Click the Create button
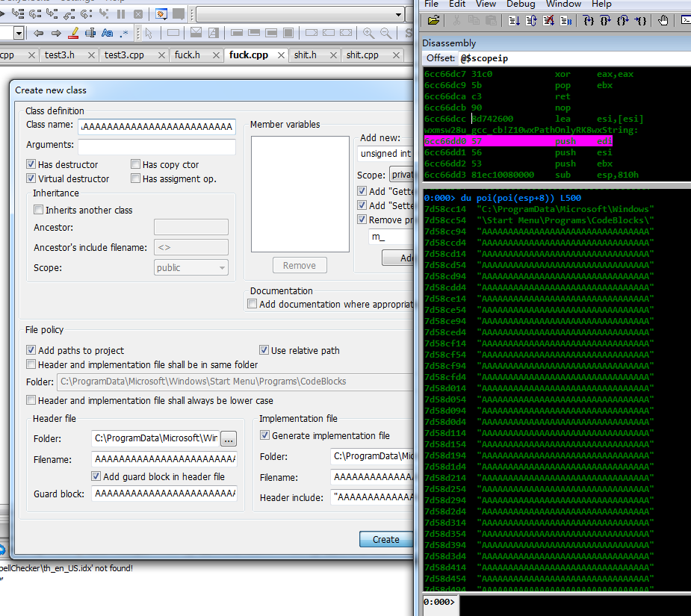Viewport: 691px width, 616px height. [386, 539]
